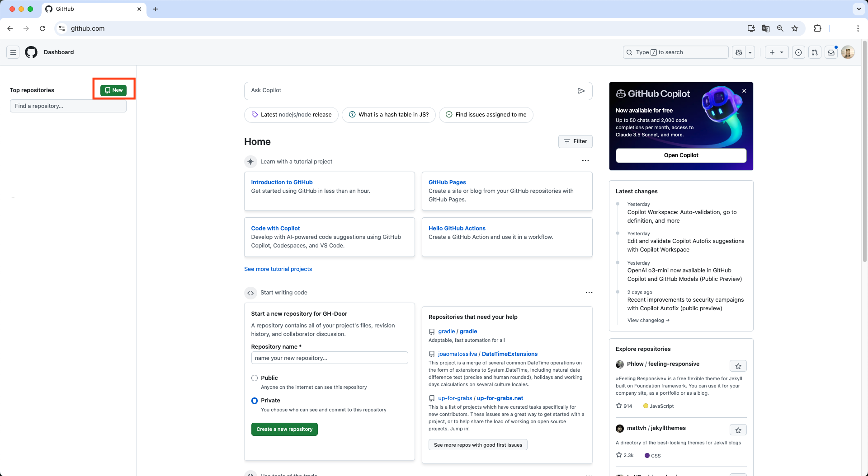Open the Copilot chat icon in header
Viewport: 868px width, 476px height.
coord(739,52)
